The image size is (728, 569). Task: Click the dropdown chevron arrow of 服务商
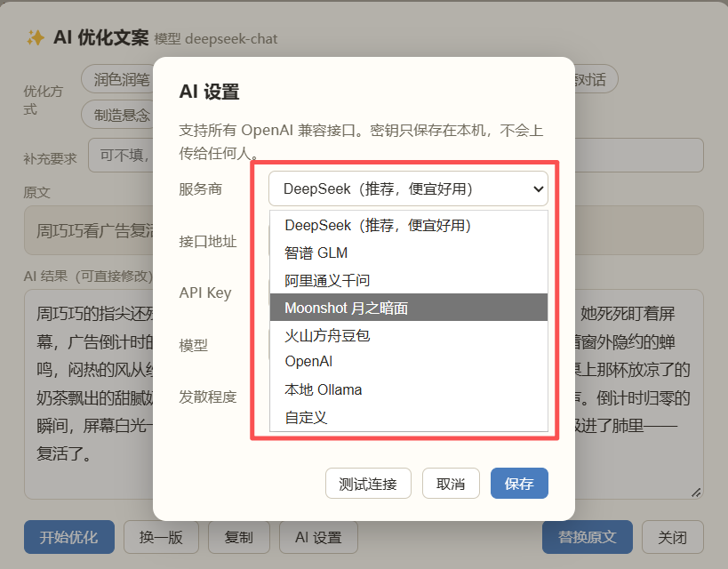pyautogui.click(x=538, y=189)
